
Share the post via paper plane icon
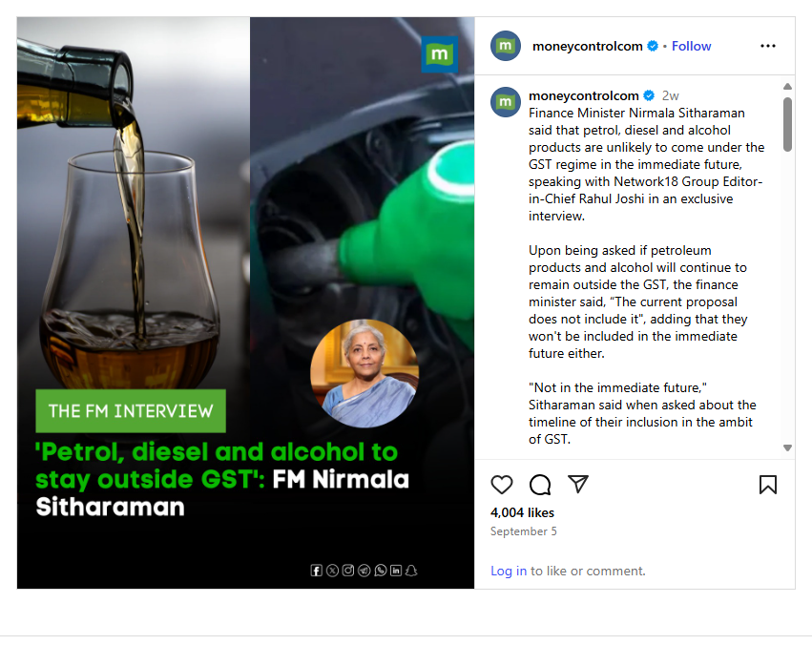578,484
